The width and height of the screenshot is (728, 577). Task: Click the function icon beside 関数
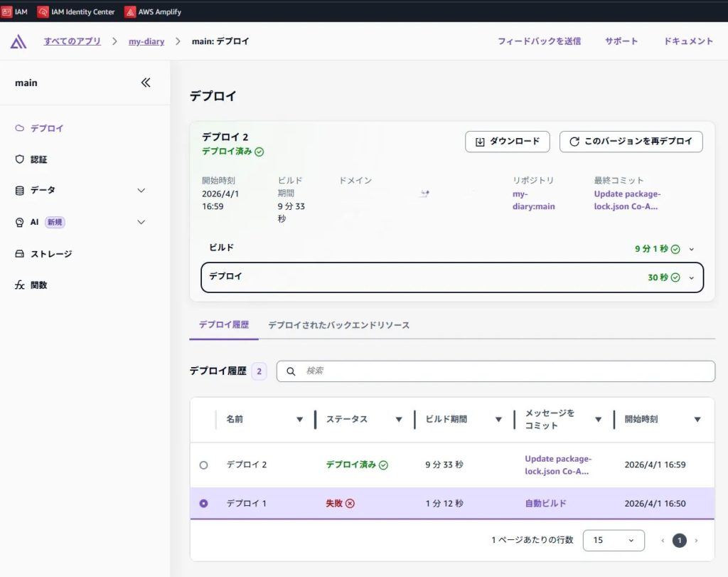tap(20, 285)
